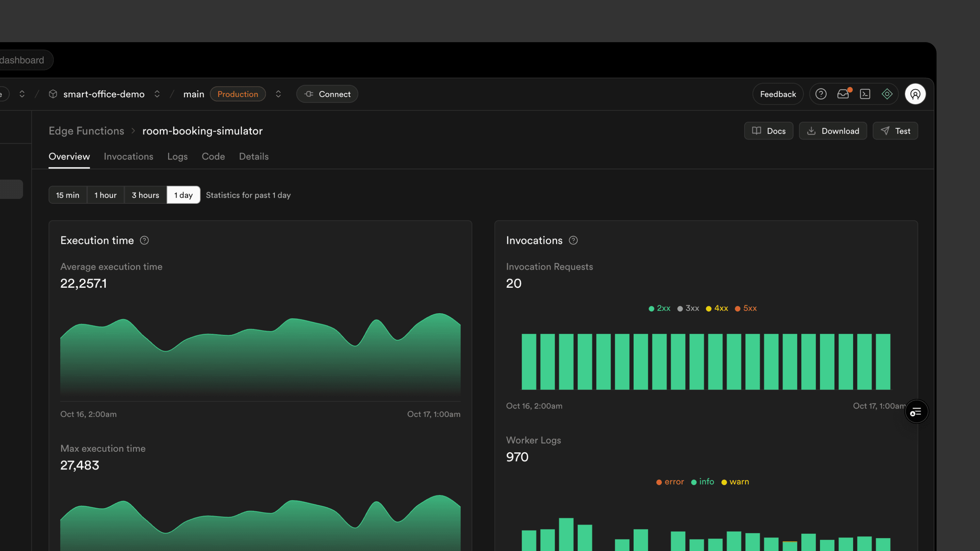Click the green AI assistant diamond icon
The image size is (980, 551).
tap(887, 94)
